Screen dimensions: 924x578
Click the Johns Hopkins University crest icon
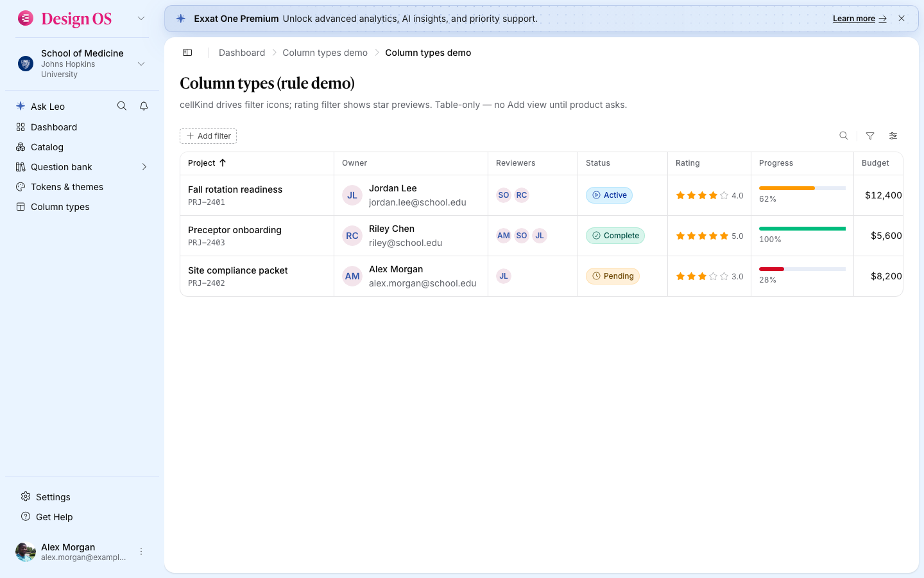pyautogui.click(x=26, y=64)
